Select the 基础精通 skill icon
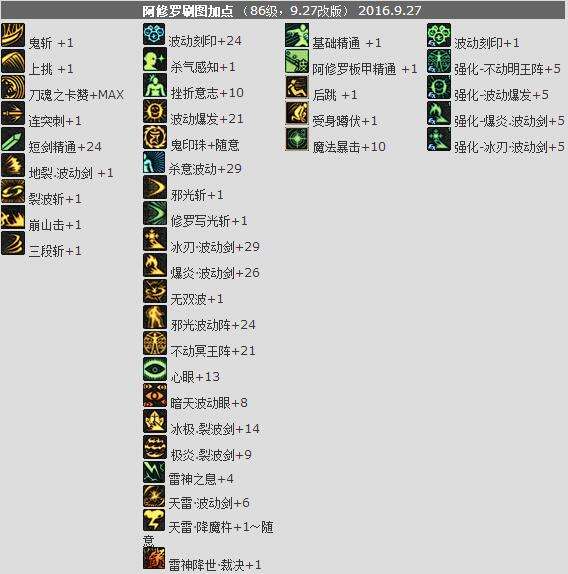Image resolution: width=568 pixels, height=574 pixels. 297,35
